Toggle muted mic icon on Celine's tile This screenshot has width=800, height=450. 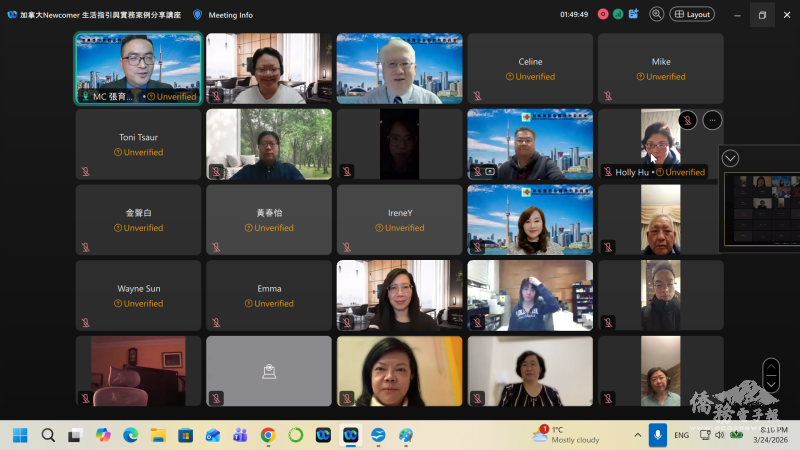[478, 96]
